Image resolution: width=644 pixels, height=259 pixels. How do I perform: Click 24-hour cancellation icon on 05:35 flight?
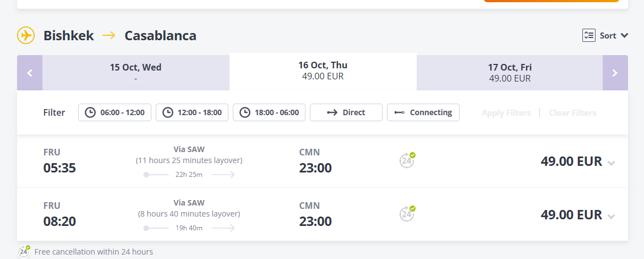(407, 160)
